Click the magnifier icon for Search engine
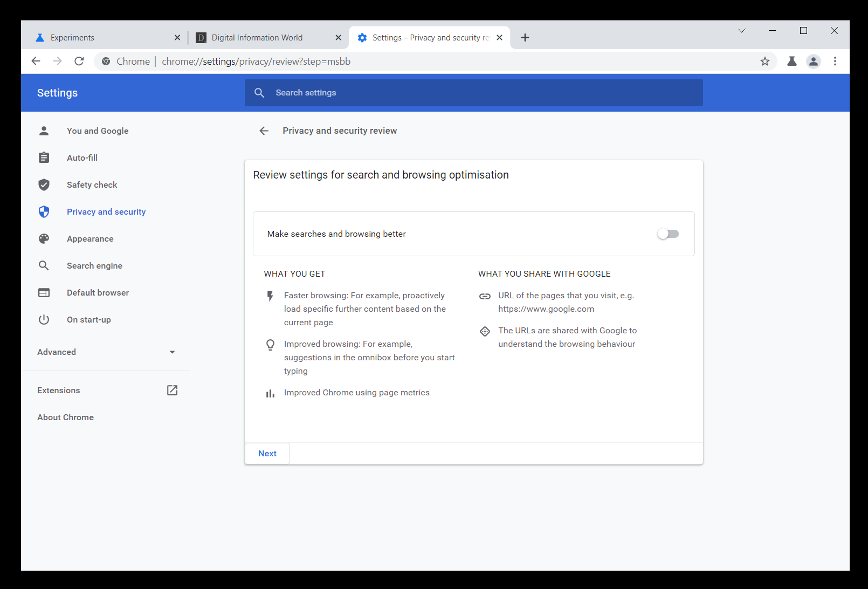Screen dimensions: 868x589 click(44, 265)
